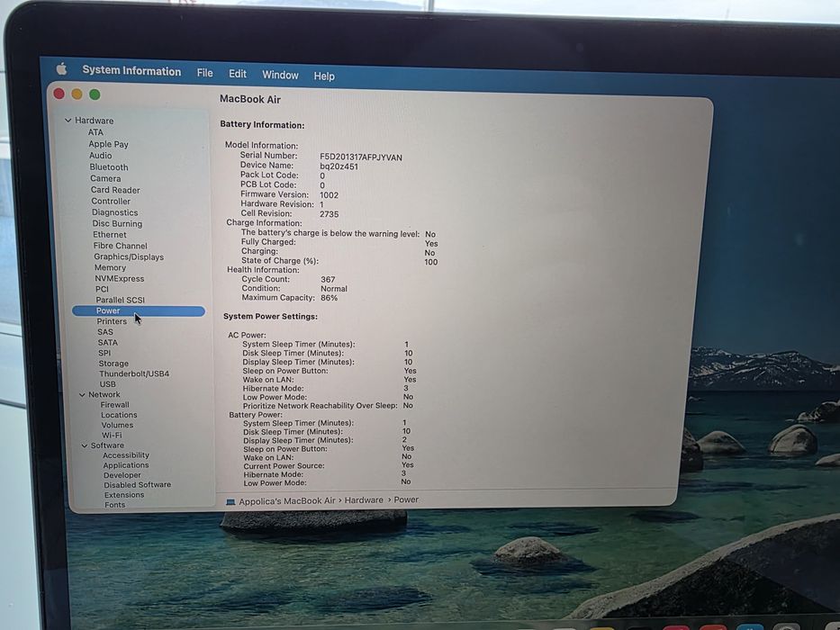Select Fonts in the sidebar
The image size is (840, 630).
pos(114,504)
